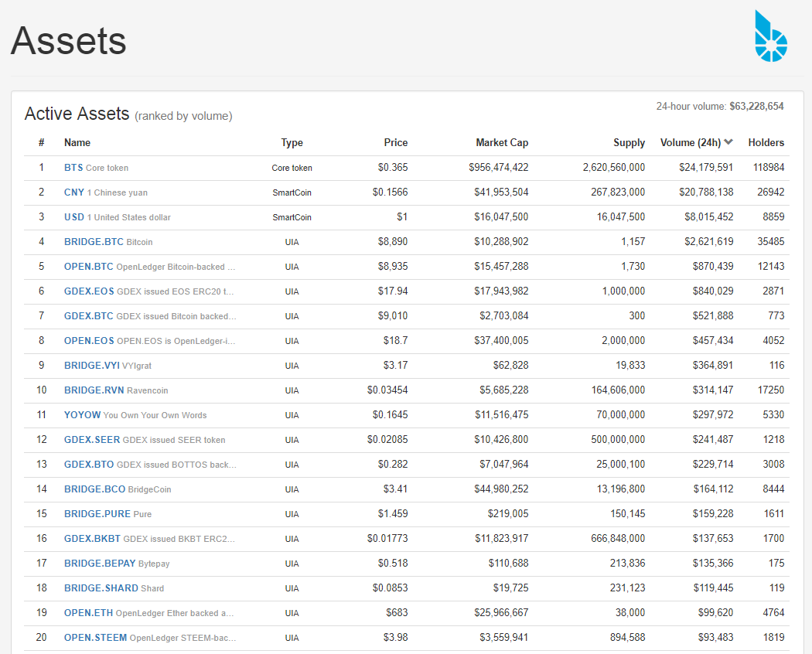Open the BRIDGE.SHARD asset link
Viewport: 812px width, 654px height.
(x=101, y=588)
